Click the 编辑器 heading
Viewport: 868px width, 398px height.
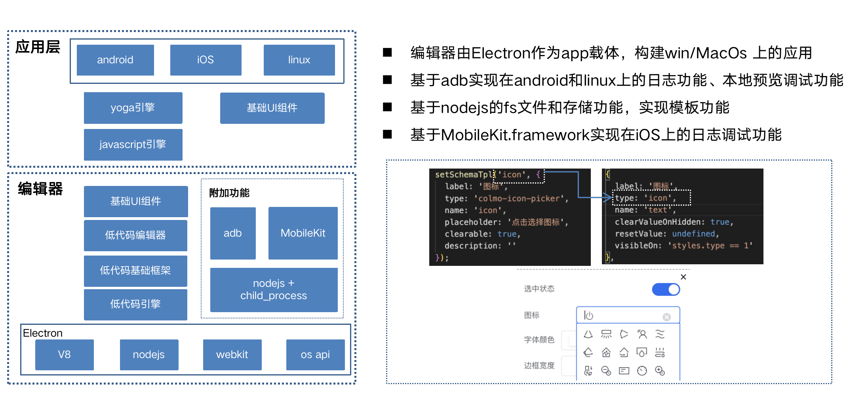point(40,189)
